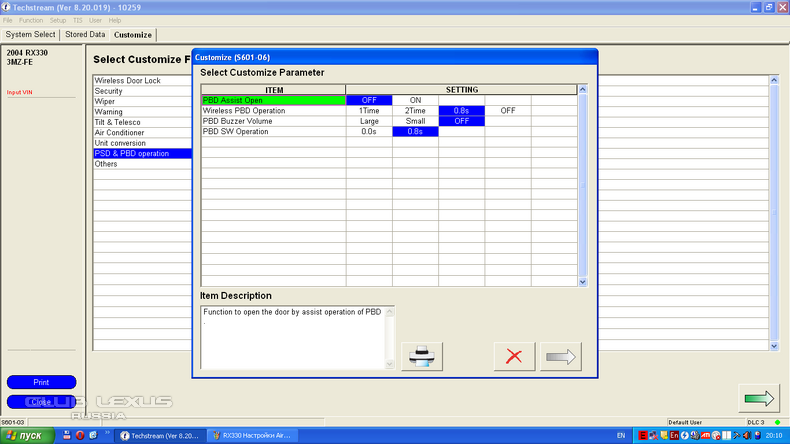Click the printer icon in Customize dialog
The height and width of the screenshot is (444, 790).
tap(422, 357)
